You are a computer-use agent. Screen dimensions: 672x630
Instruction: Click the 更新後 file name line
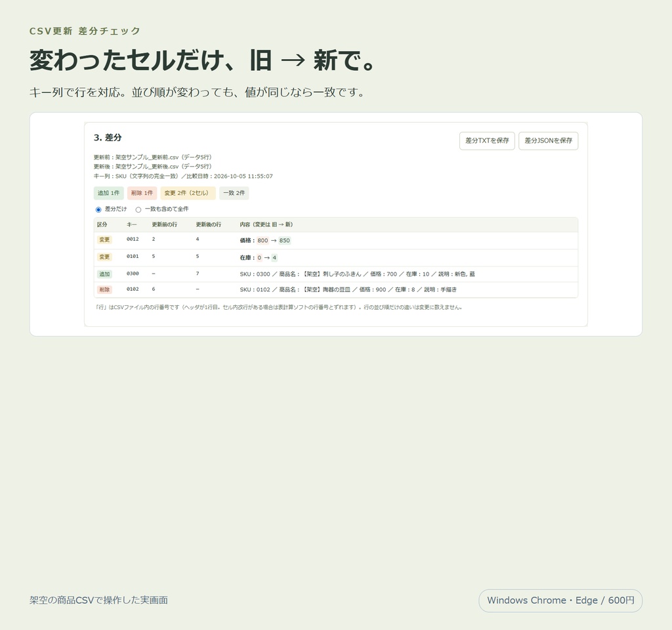152,166
